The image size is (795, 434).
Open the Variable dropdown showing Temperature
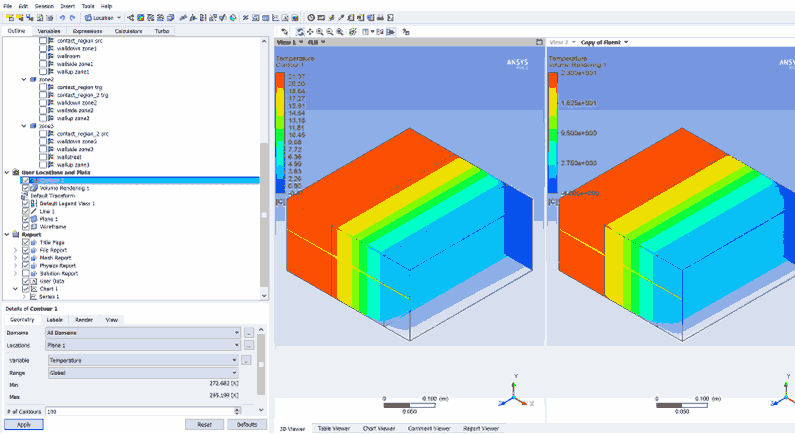pos(144,359)
